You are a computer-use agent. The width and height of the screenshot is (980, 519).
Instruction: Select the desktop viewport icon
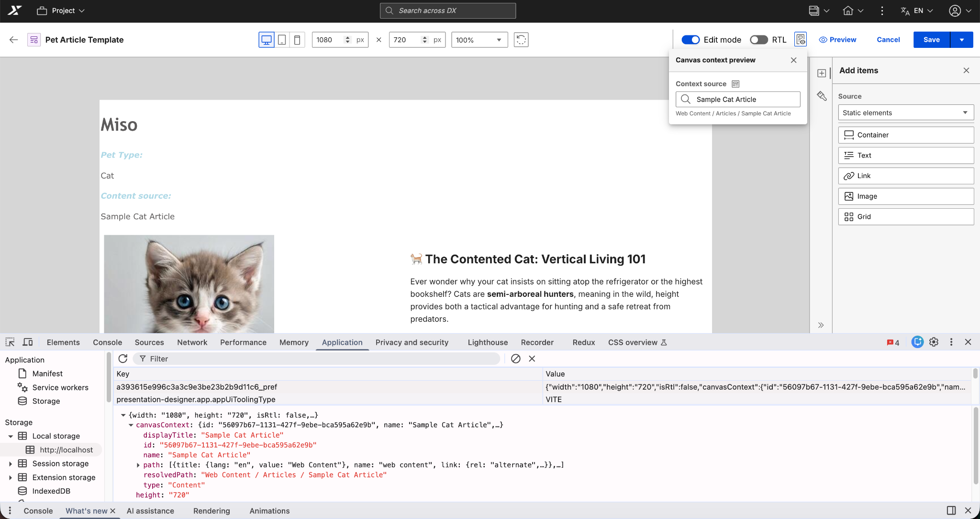coord(267,40)
